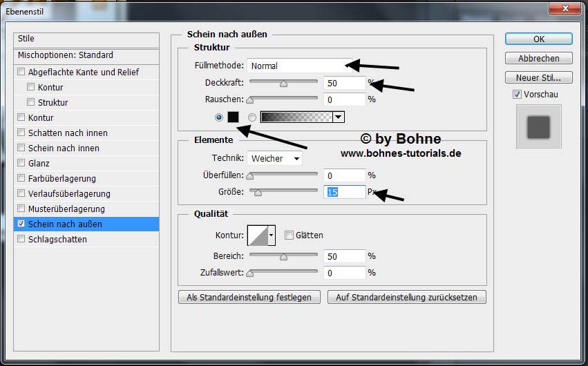Viewport: 588px width, 366px height.
Task: Click the gradient preview bar
Action: 296,117
